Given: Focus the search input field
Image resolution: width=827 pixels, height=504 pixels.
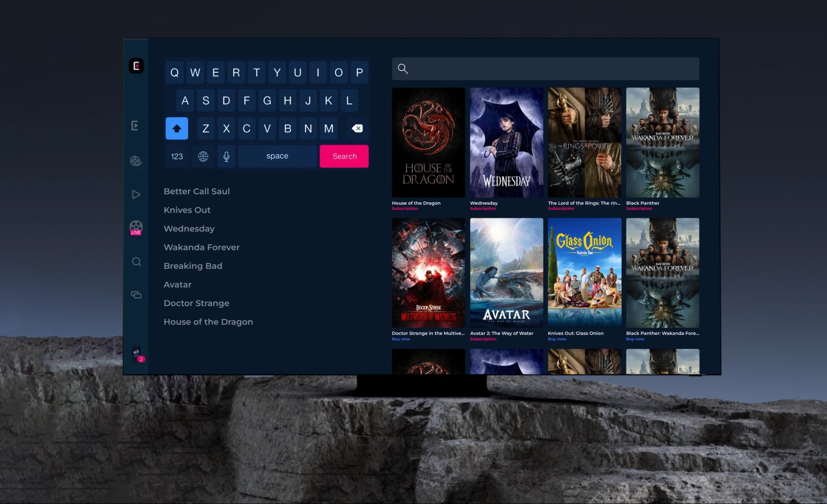Looking at the screenshot, I should (x=545, y=69).
